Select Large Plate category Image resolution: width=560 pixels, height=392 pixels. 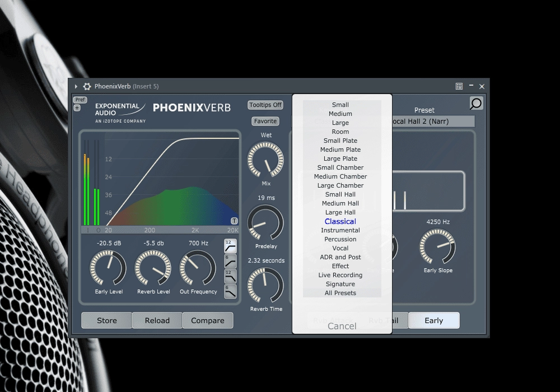click(x=340, y=158)
